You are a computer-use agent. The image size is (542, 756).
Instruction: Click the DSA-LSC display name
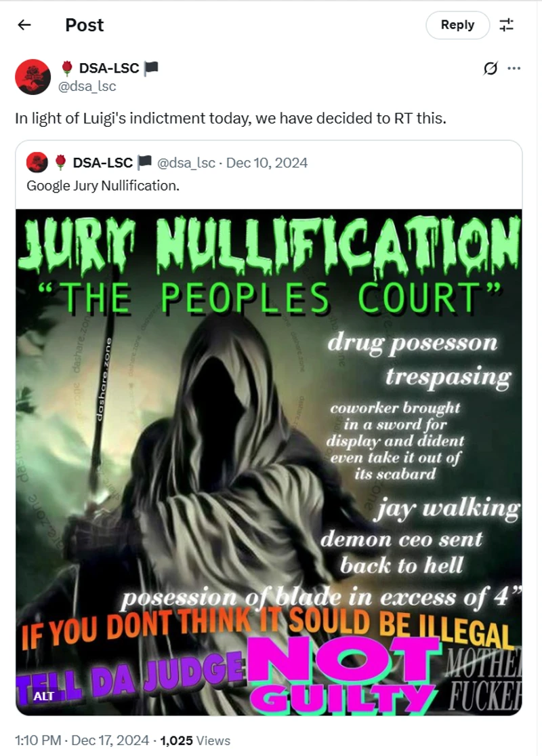click(109, 68)
